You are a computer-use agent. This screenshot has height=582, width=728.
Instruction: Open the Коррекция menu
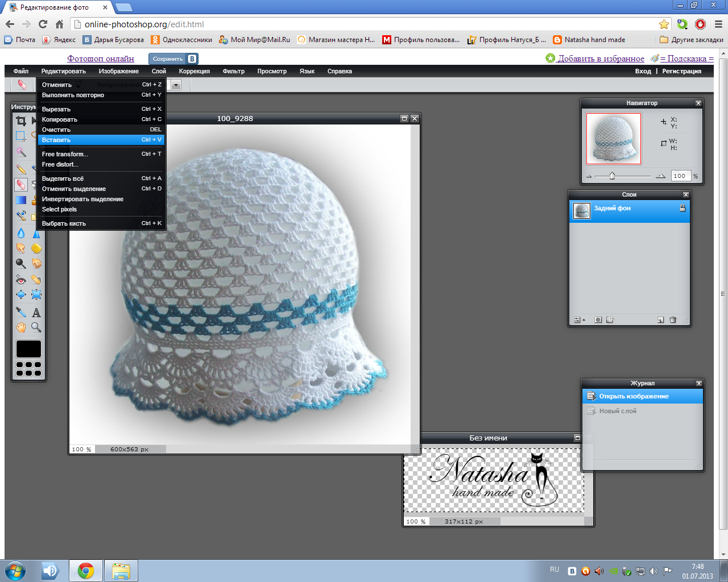point(194,71)
